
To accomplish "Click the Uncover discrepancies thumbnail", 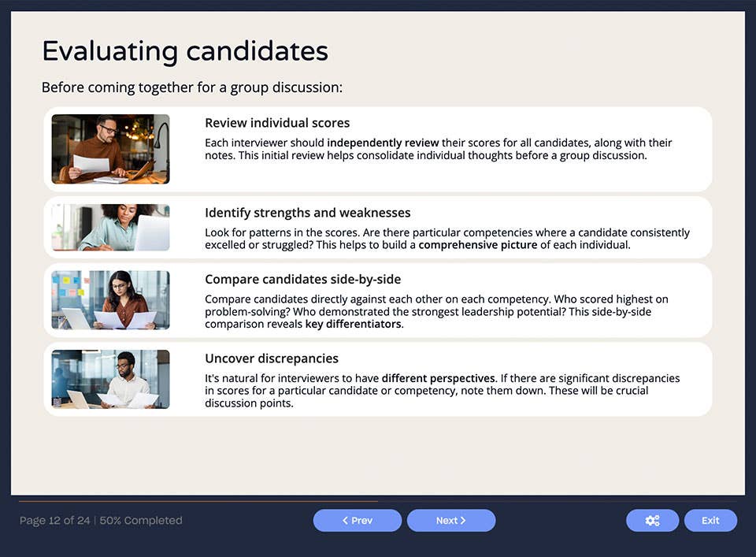I will [109, 380].
